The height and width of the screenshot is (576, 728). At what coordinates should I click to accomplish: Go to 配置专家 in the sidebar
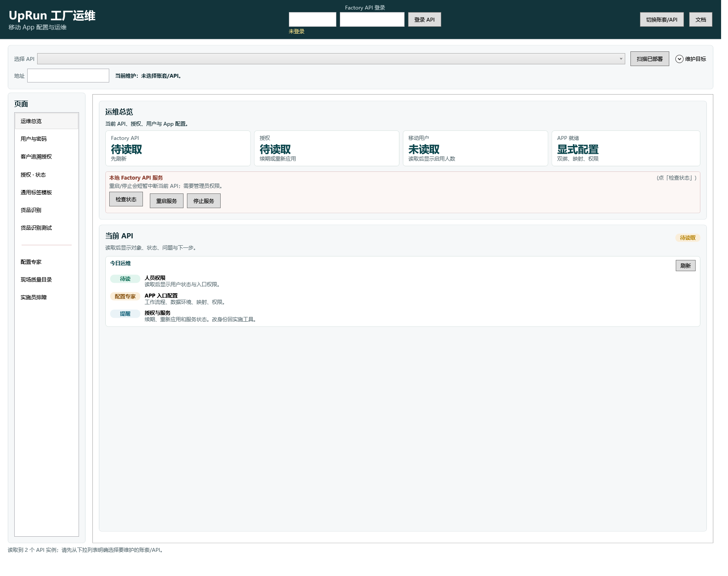pyautogui.click(x=47, y=262)
